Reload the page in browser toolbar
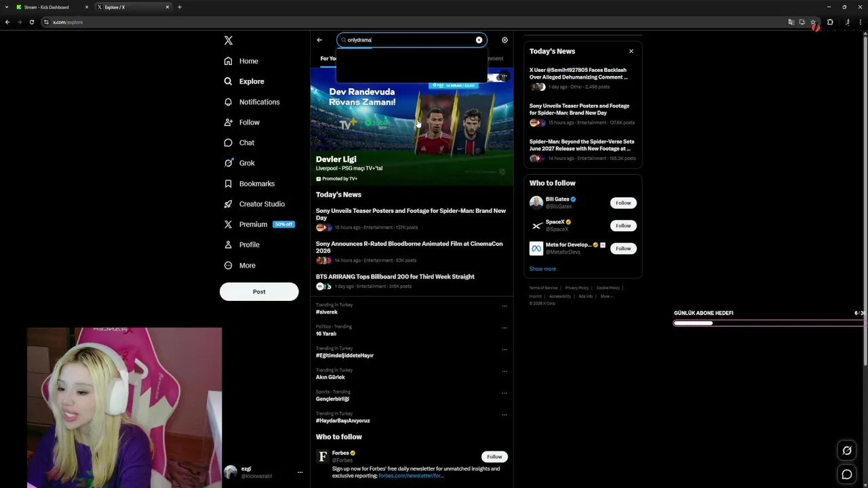Viewport: 868px width, 488px height. click(x=31, y=22)
